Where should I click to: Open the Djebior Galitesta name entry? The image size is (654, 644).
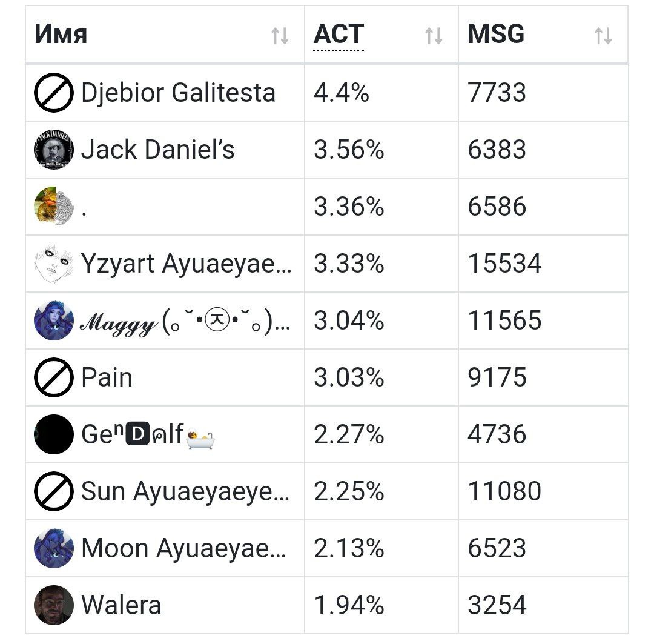point(178,93)
